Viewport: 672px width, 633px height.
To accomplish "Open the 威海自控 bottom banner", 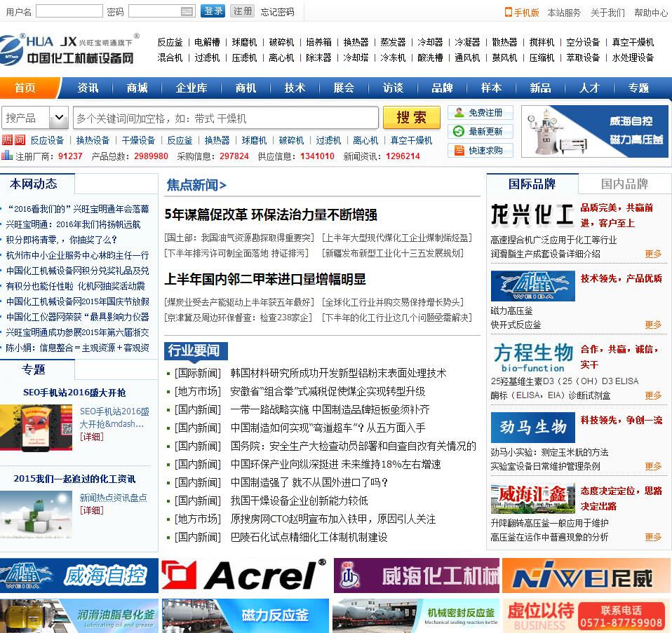I will [79, 576].
